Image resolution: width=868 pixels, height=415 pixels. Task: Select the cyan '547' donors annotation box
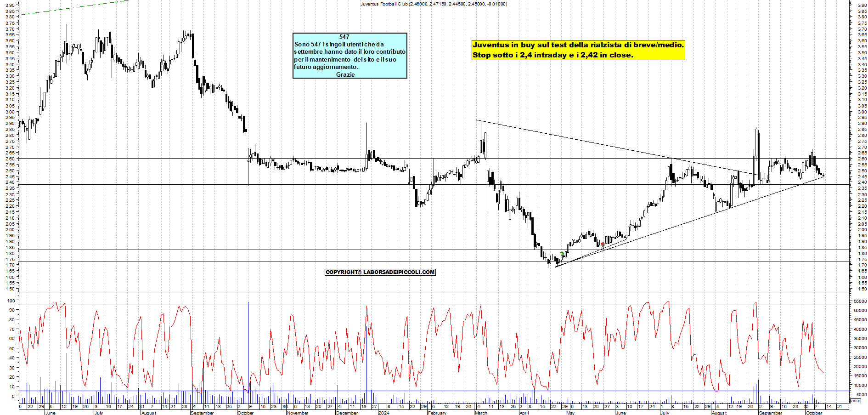(x=350, y=56)
